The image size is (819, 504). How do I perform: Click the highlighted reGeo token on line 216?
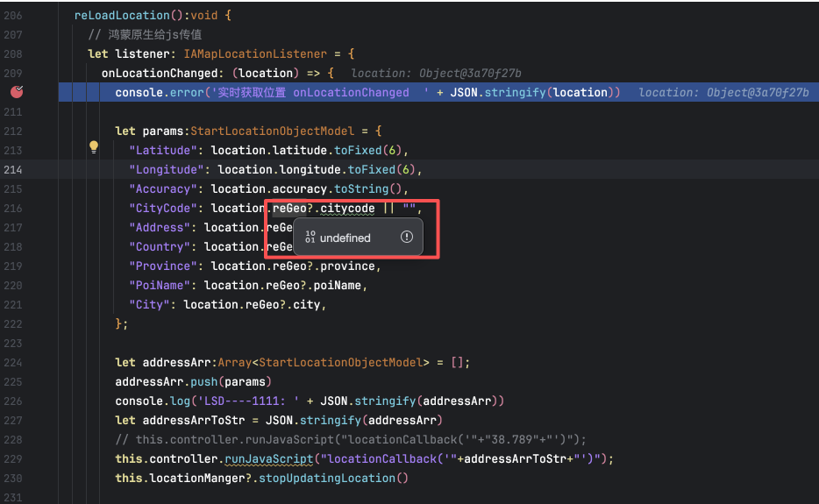(288, 209)
